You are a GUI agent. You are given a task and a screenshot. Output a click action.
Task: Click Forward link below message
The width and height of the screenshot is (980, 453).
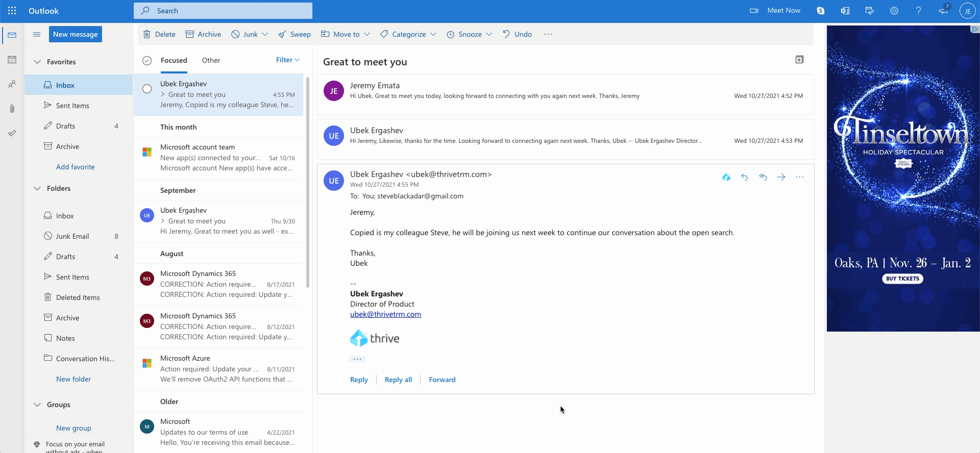[x=442, y=380]
